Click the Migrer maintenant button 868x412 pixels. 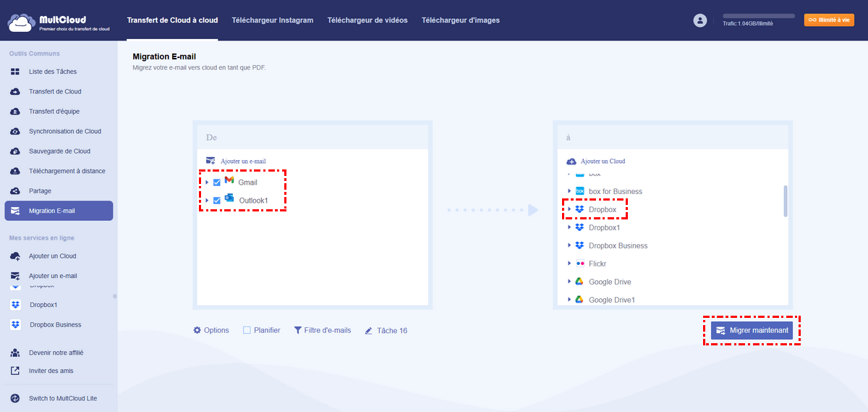click(752, 330)
